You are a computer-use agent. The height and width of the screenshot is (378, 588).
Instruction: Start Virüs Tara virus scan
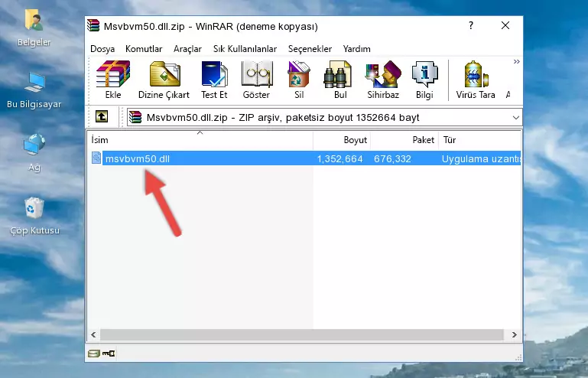(476, 80)
